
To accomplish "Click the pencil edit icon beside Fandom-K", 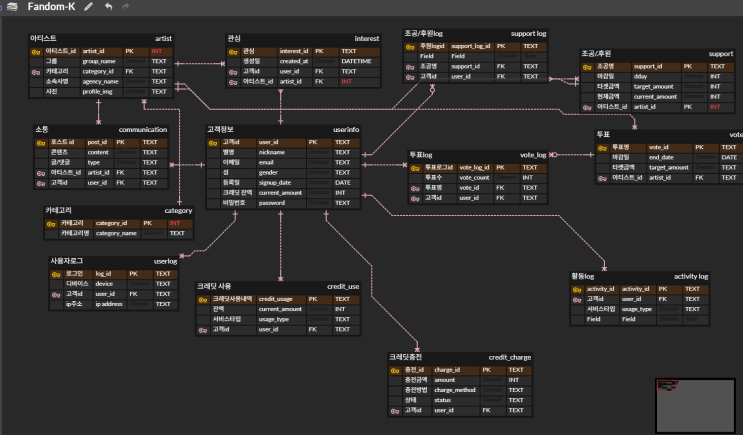I will (x=88, y=7).
